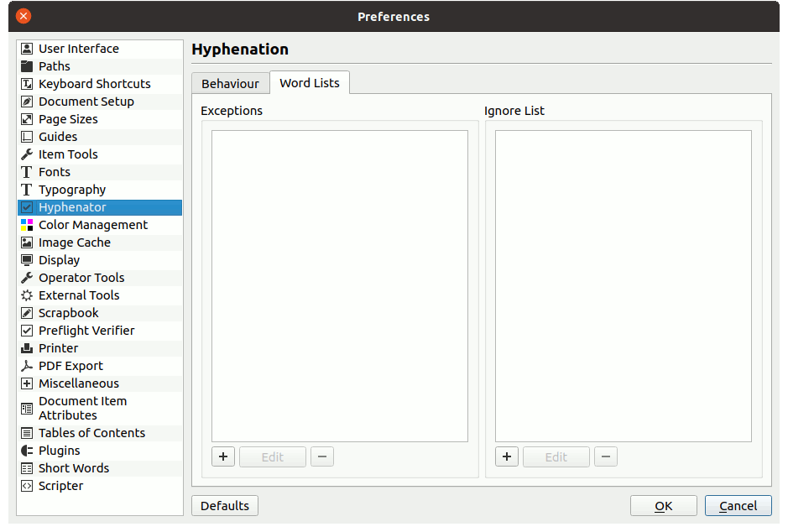Confirm preferences with the OK button
788x532 pixels.
(663, 506)
